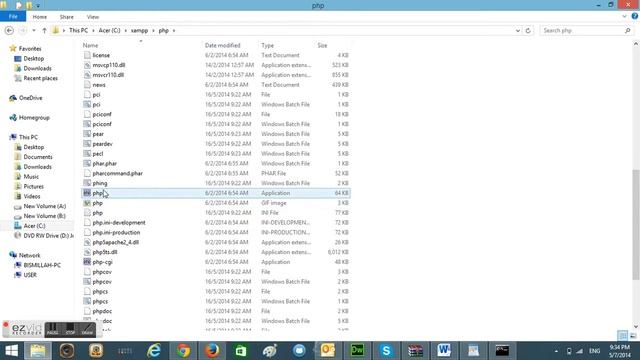Open the Share ribbon tab

(67, 17)
